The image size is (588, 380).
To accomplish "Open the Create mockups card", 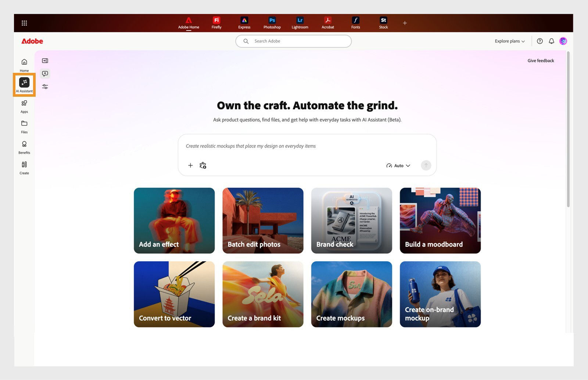I will 351,294.
